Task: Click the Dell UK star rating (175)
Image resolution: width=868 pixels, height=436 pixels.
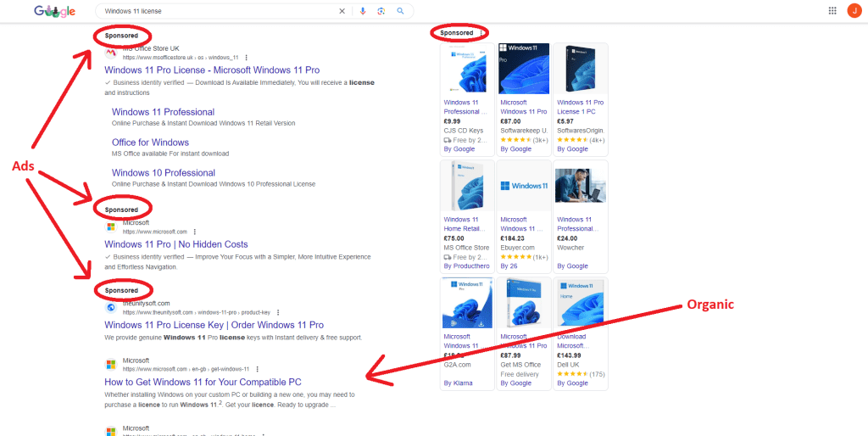Action: tap(581, 374)
